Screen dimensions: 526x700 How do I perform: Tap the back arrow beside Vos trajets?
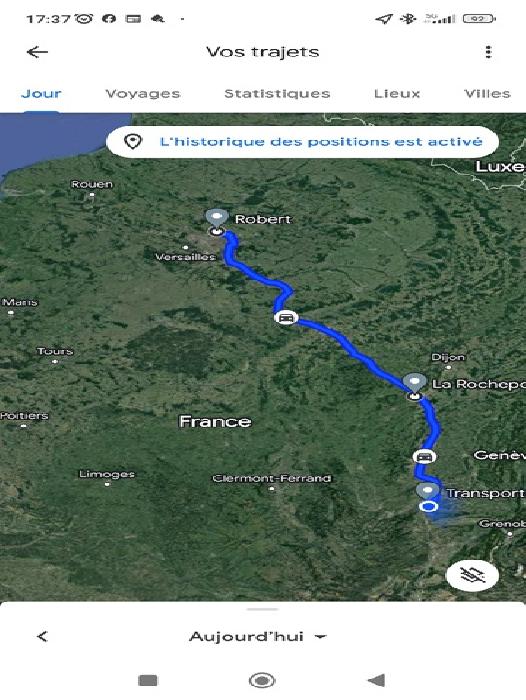click(37, 52)
